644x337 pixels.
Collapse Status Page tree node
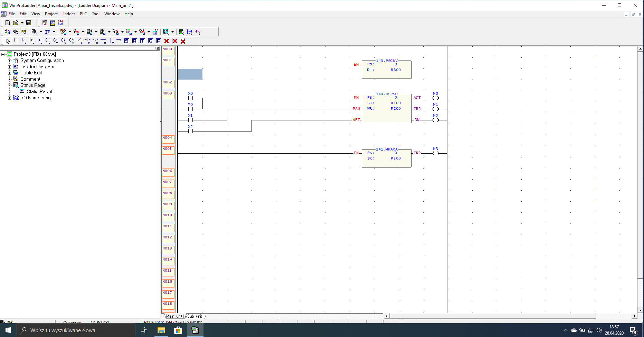click(x=10, y=85)
